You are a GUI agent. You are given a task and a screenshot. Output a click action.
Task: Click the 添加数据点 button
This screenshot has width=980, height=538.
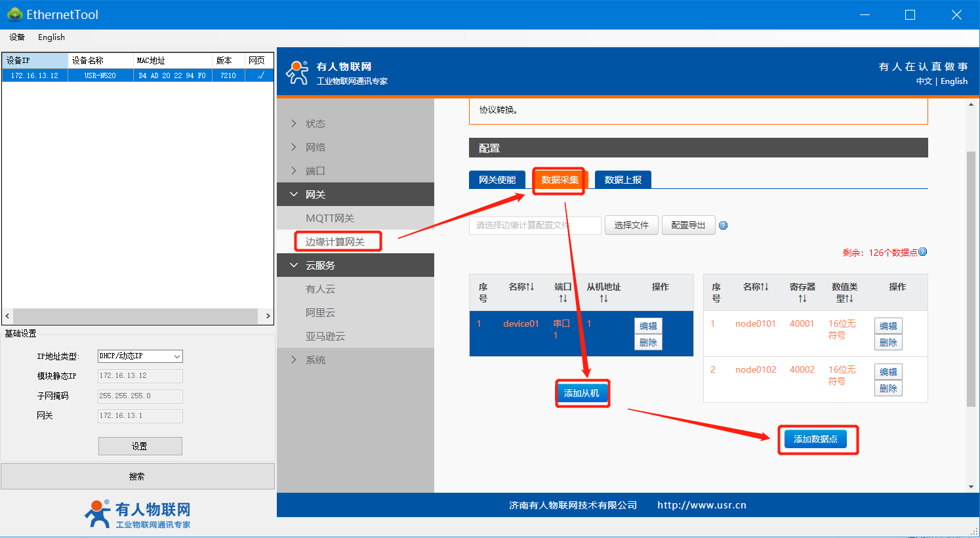(815, 439)
